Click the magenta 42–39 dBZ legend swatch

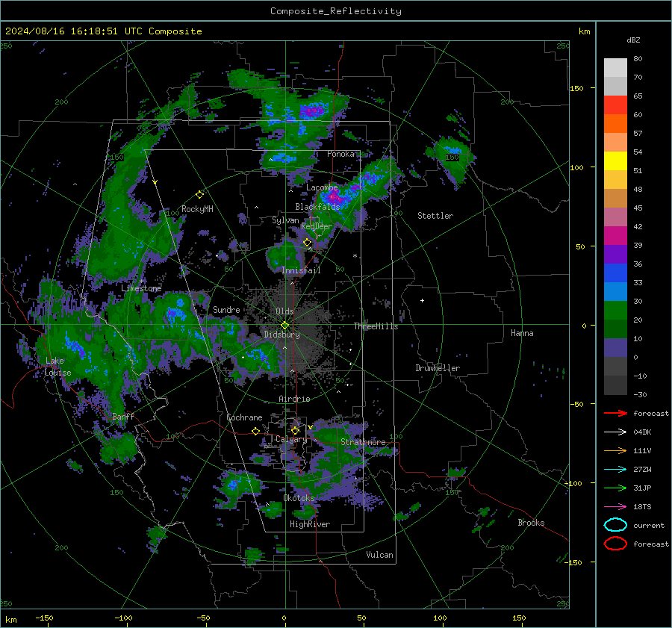pos(615,236)
